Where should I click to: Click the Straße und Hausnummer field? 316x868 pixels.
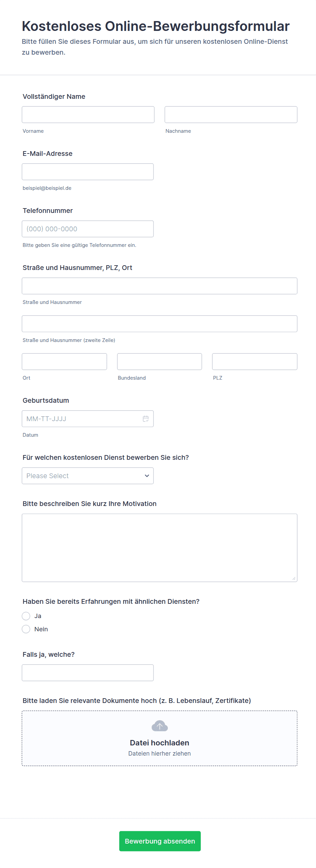[159, 286]
